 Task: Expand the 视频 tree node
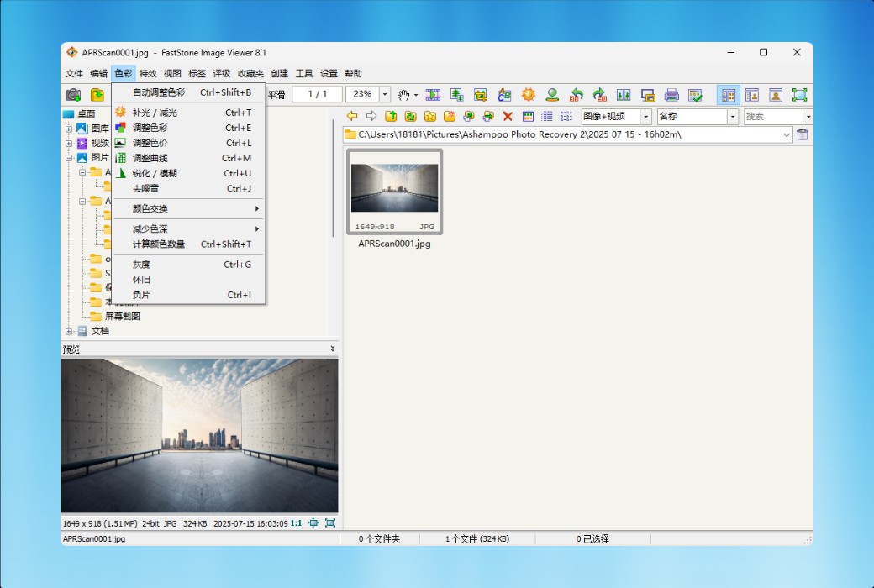pyautogui.click(x=69, y=144)
